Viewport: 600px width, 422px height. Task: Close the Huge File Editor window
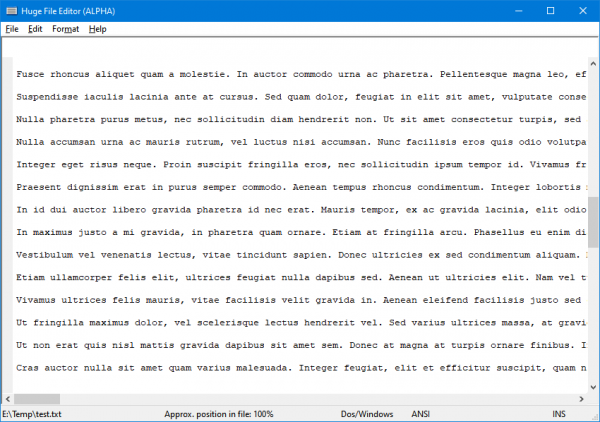tap(580, 10)
